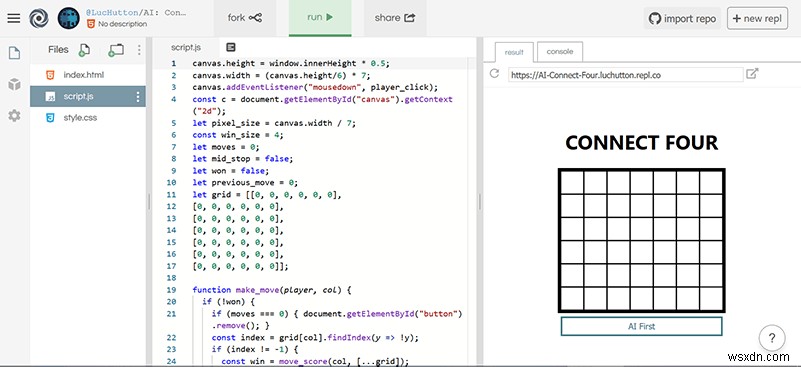Image resolution: width=801 pixels, height=367 pixels.
Task: Click code line "let previous_move = 0;"
Action: coord(245,182)
